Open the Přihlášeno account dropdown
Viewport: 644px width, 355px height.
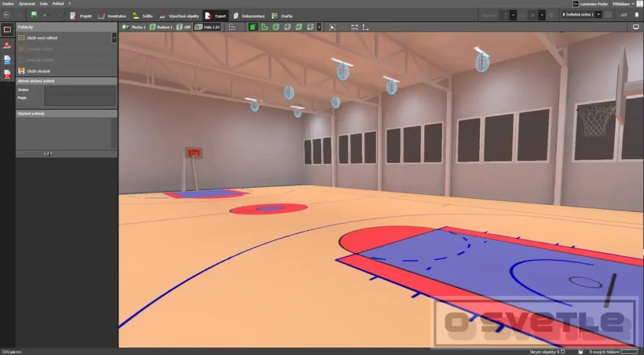(623, 4)
